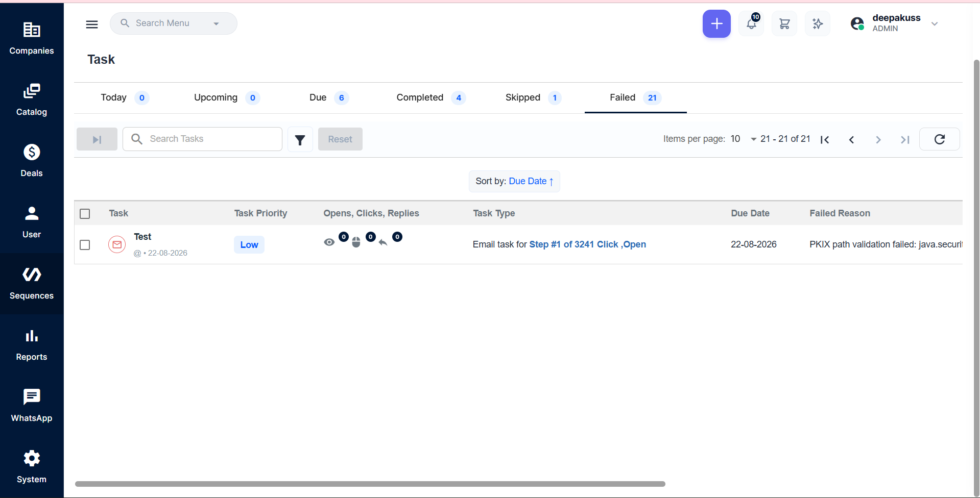Viewport: 980px width, 498px height.
Task: Switch to the Completed tab
Action: click(x=431, y=97)
